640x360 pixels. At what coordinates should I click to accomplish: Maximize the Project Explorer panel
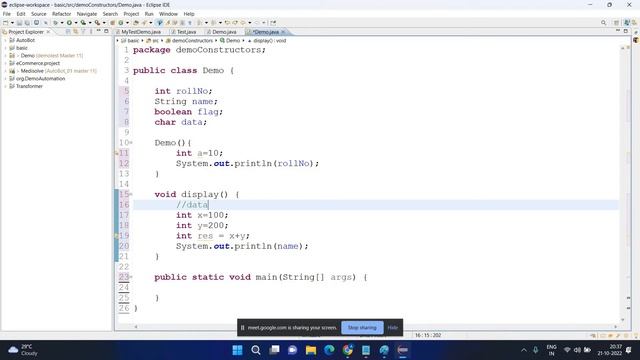click(x=106, y=31)
